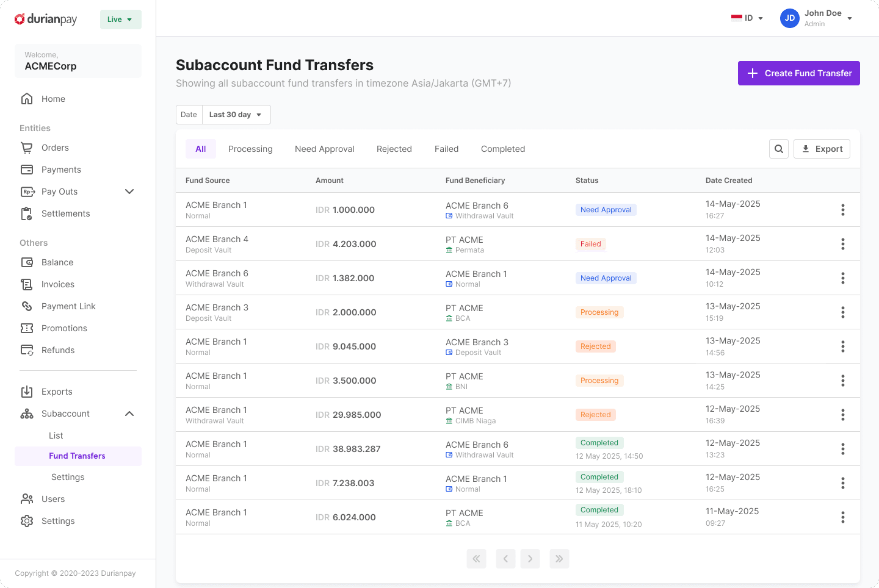This screenshot has width=879, height=588.
Task: Click the Invoices icon
Action: pyautogui.click(x=27, y=284)
